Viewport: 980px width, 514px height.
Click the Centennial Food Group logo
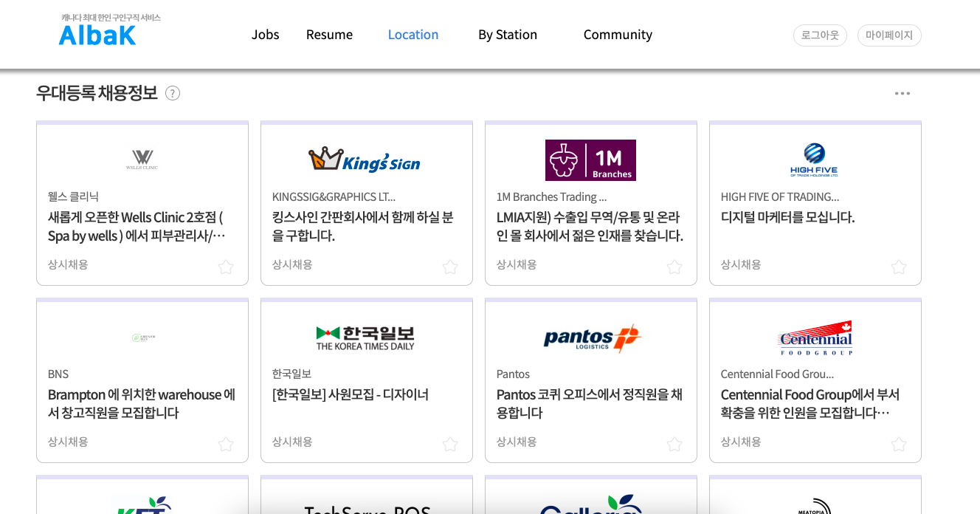(815, 337)
